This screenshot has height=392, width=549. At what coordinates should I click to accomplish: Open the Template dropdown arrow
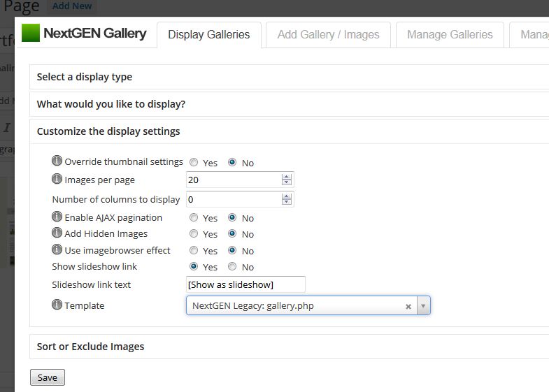point(423,305)
